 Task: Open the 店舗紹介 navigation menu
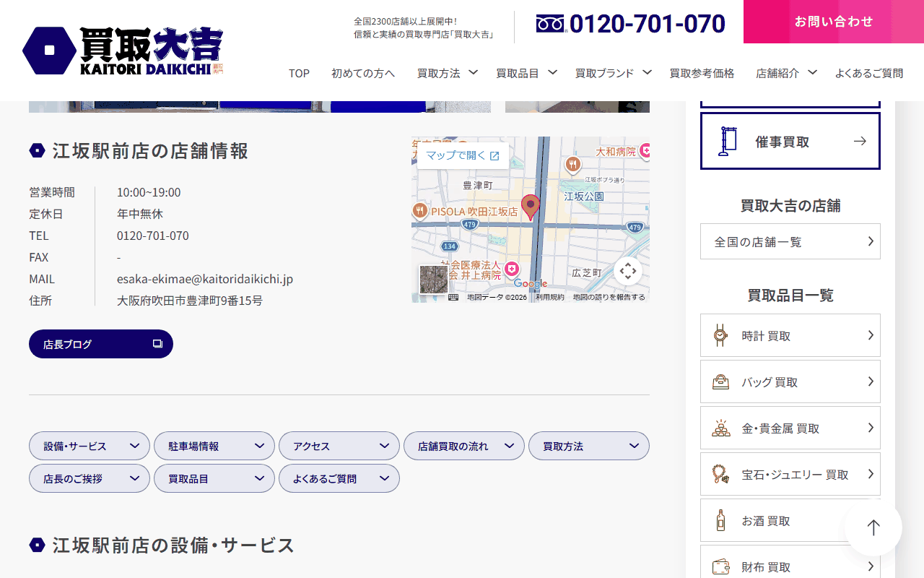(787, 73)
